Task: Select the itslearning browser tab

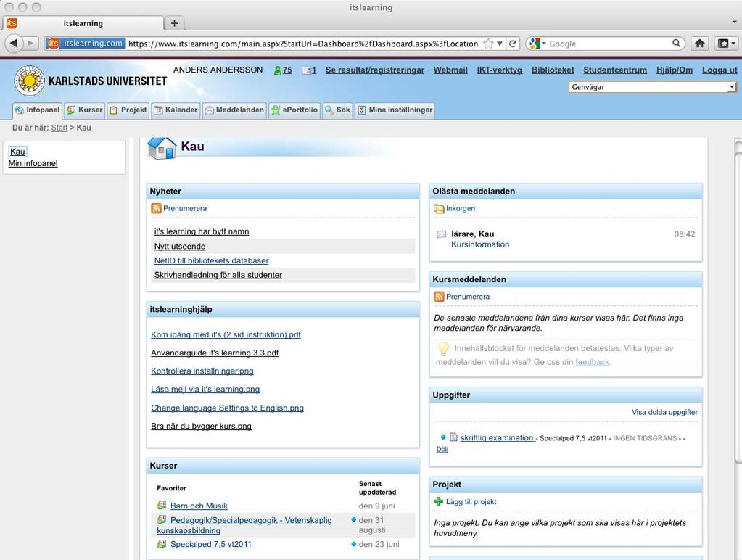Action: 83,23
